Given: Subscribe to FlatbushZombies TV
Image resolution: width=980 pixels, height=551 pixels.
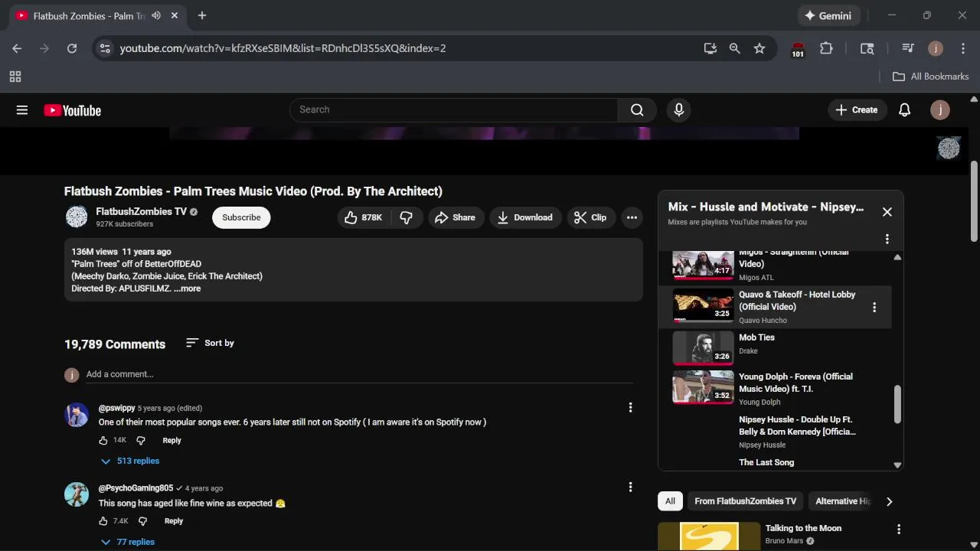Looking at the screenshot, I should click(241, 217).
